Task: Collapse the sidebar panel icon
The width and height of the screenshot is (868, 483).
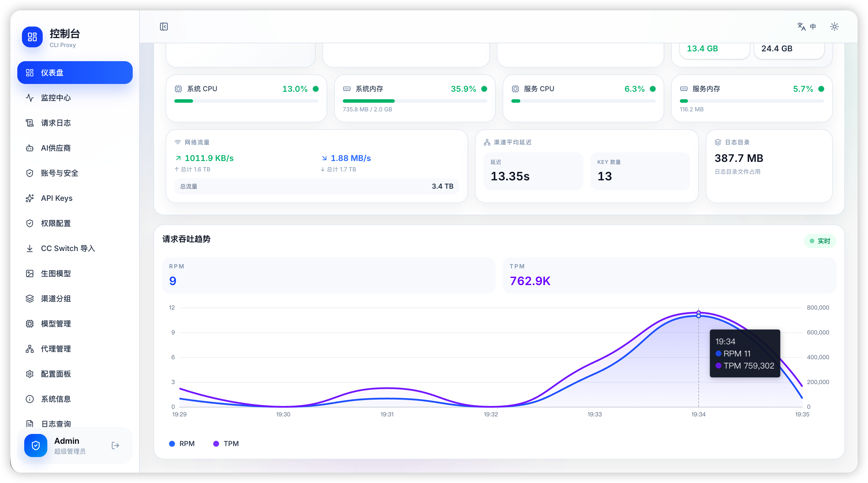Action: 164,27
